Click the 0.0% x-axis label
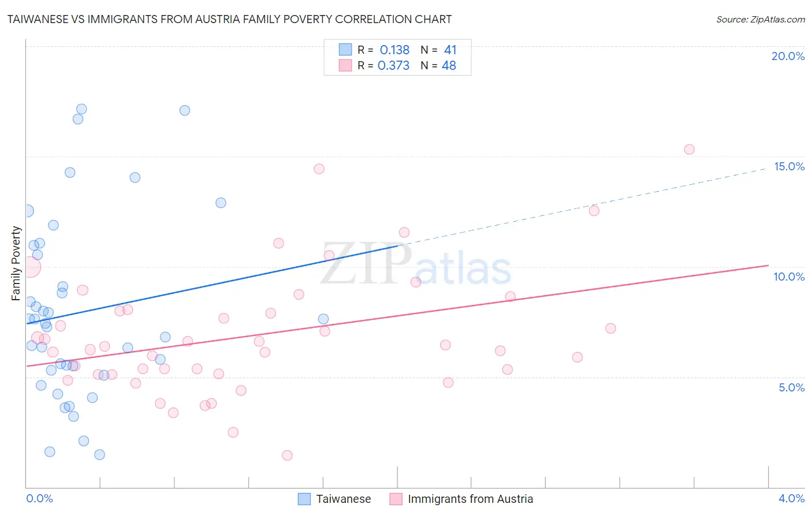Viewport: 812px width, 515px height. [39, 498]
